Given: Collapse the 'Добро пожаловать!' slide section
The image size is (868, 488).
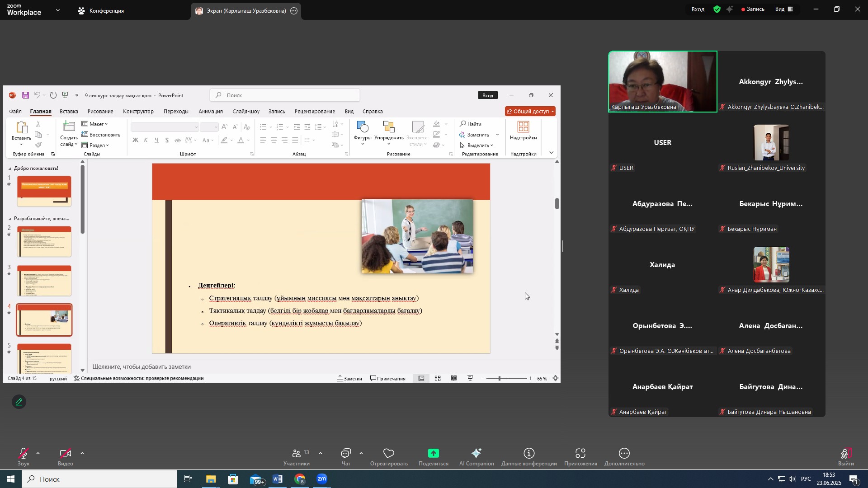Looking at the screenshot, I should pyautogui.click(x=10, y=169).
